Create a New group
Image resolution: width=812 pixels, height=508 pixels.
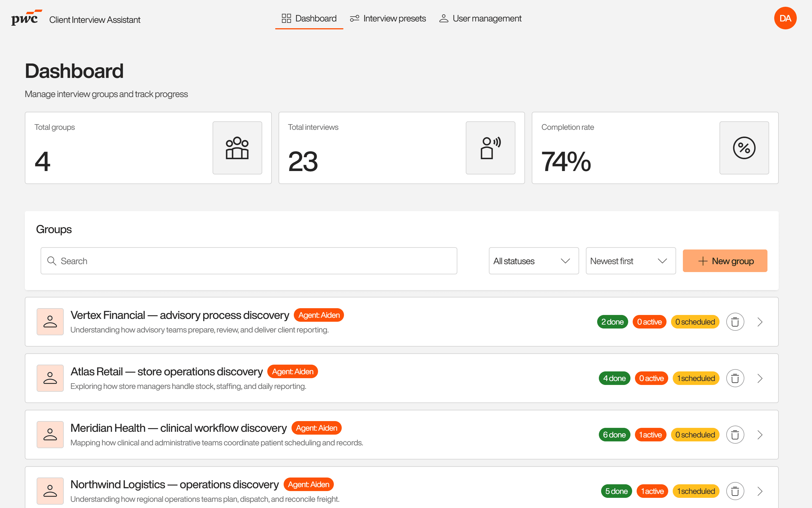click(x=725, y=261)
